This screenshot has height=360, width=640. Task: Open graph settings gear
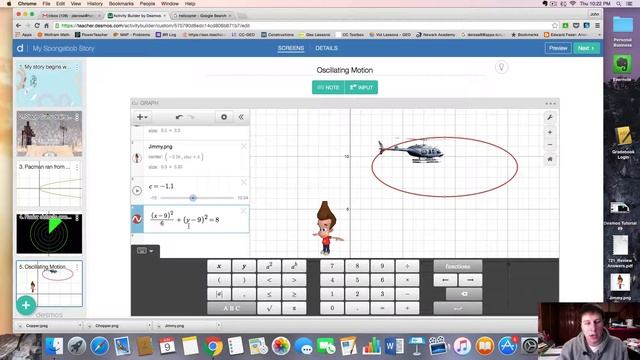(224, 117)
